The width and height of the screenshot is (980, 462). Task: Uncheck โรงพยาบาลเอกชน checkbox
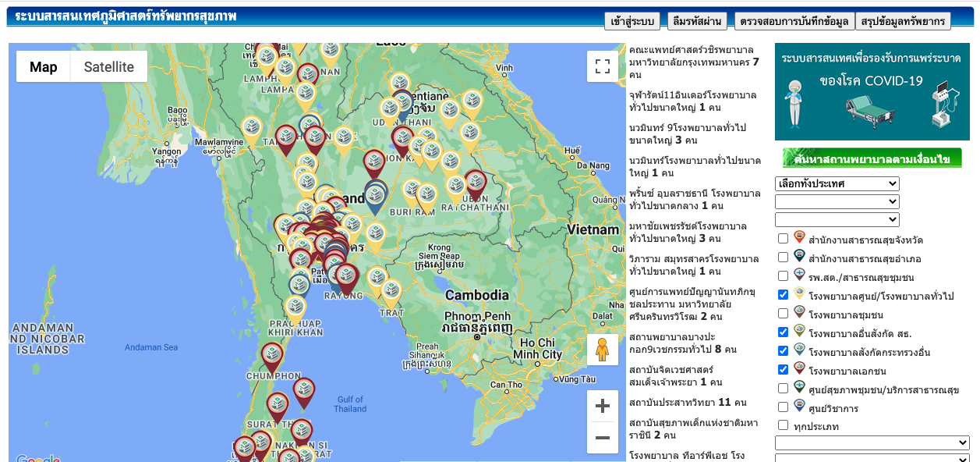pos(783,370)
